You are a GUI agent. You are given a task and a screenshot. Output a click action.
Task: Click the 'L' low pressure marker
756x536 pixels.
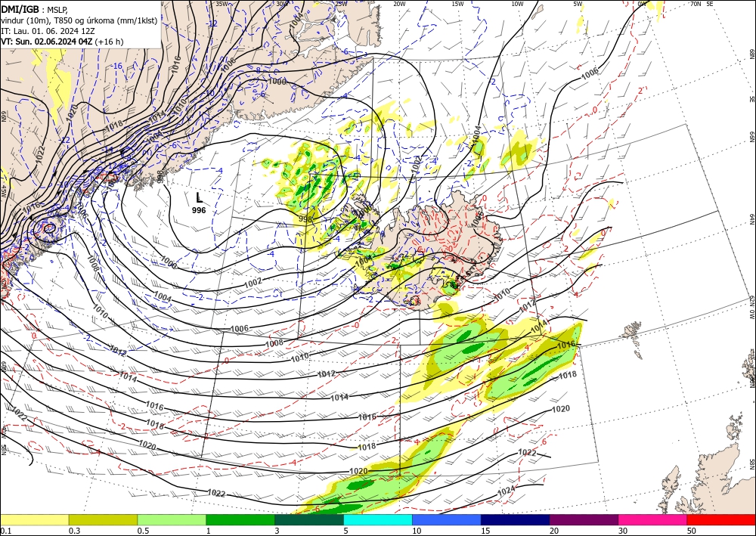pyautogui.click(x=199, y=197)
